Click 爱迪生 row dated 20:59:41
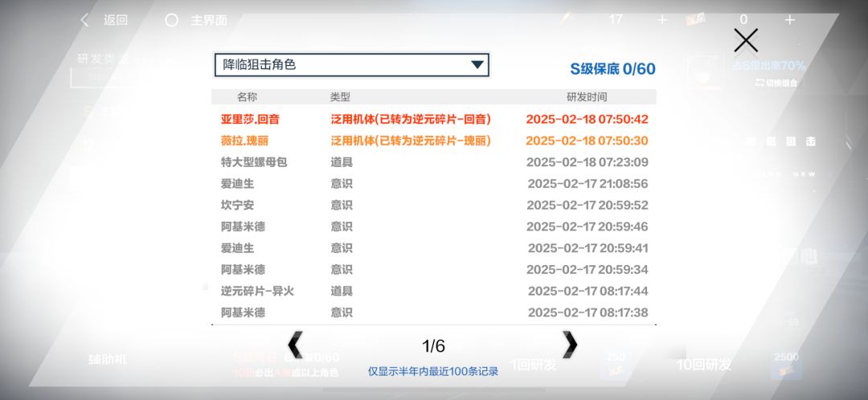868x400 pixels. click(x=434, y=248)
